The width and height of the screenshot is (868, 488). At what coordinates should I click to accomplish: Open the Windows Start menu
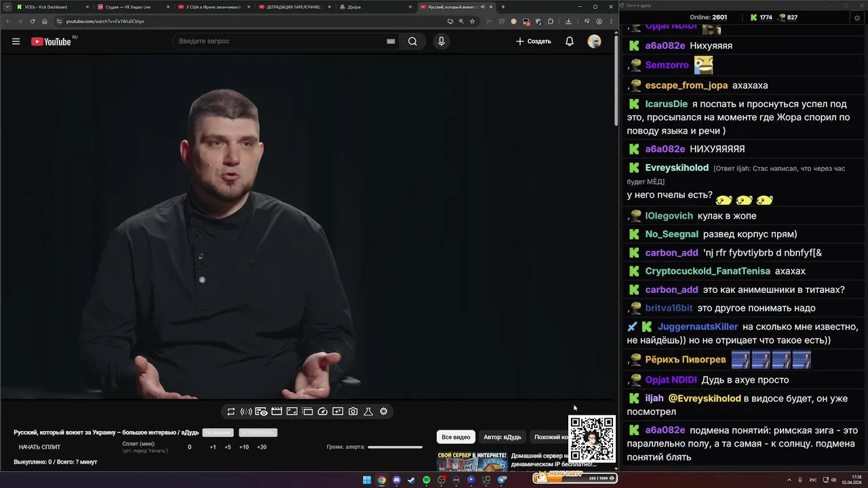pyautogui.click(x=367, y=480)
